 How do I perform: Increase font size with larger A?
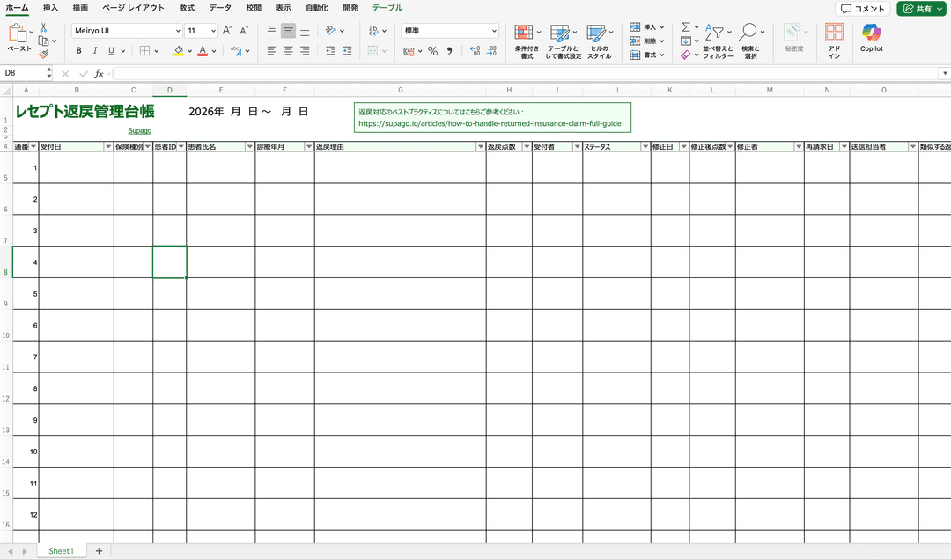tap(227, 30)
